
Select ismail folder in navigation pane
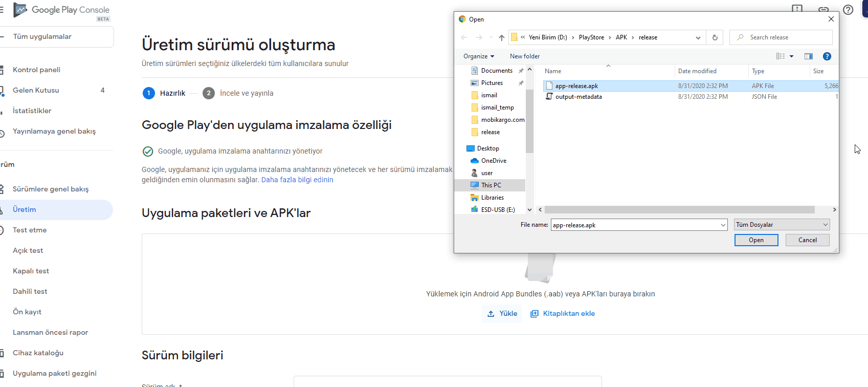click(x=489, y=95)
